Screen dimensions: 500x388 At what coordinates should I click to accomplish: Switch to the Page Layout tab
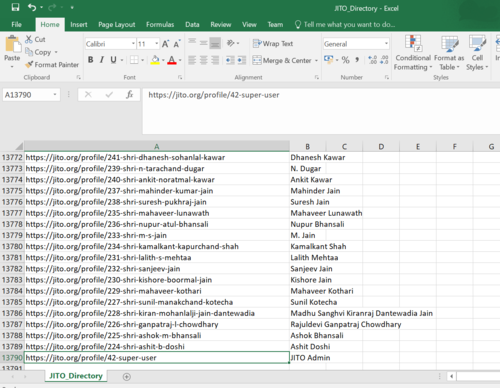tap(117, 24)
